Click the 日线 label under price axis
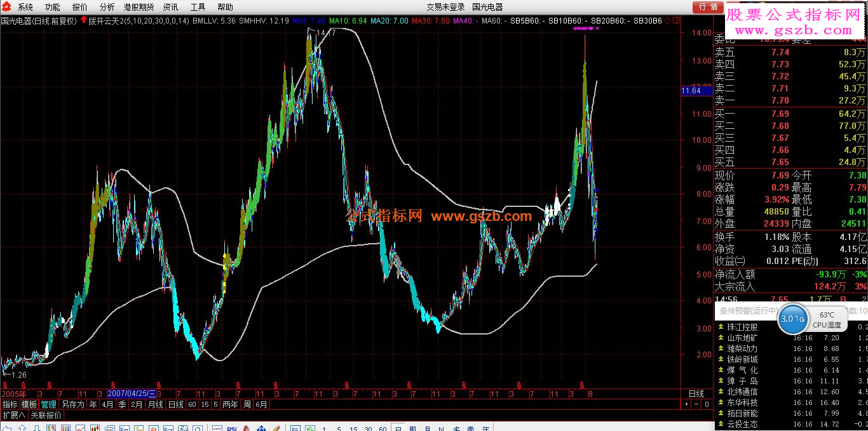The width and height of the screenshot is (868, 431). [696, 394]
